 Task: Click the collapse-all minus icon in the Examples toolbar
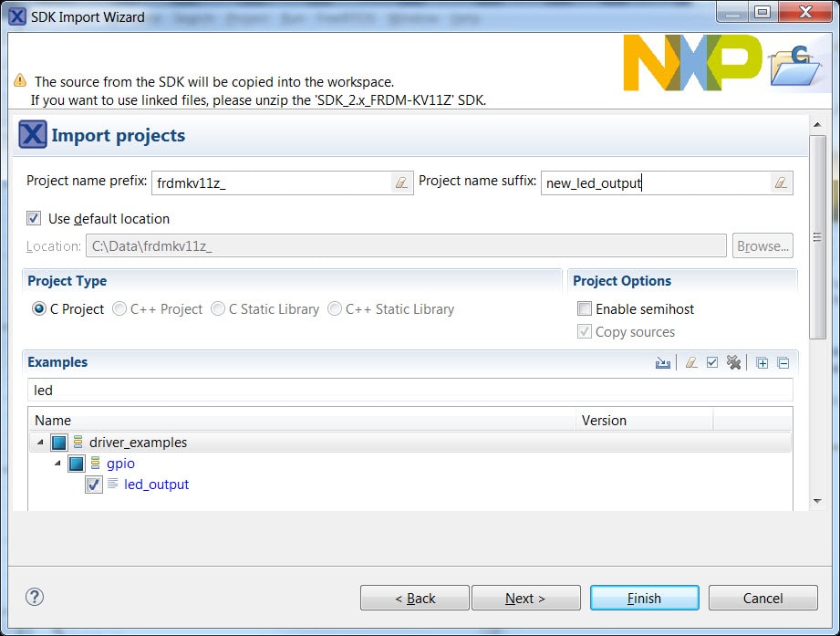[x=783, y=363]
